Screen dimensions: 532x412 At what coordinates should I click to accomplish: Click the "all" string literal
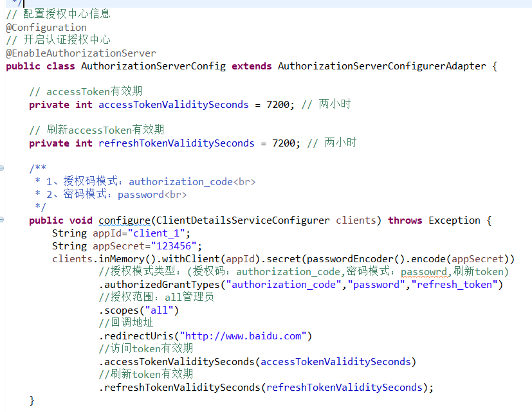159,310
